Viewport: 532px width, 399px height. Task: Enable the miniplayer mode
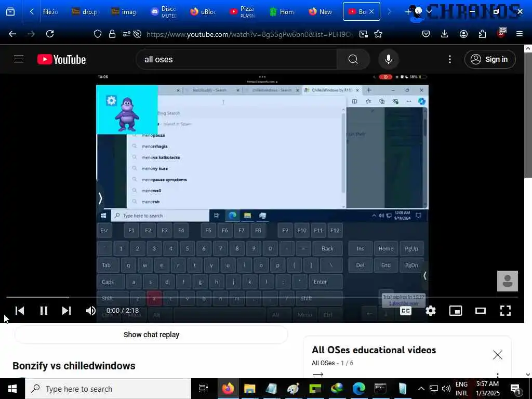pyautogui.click(x=455, y=311)
